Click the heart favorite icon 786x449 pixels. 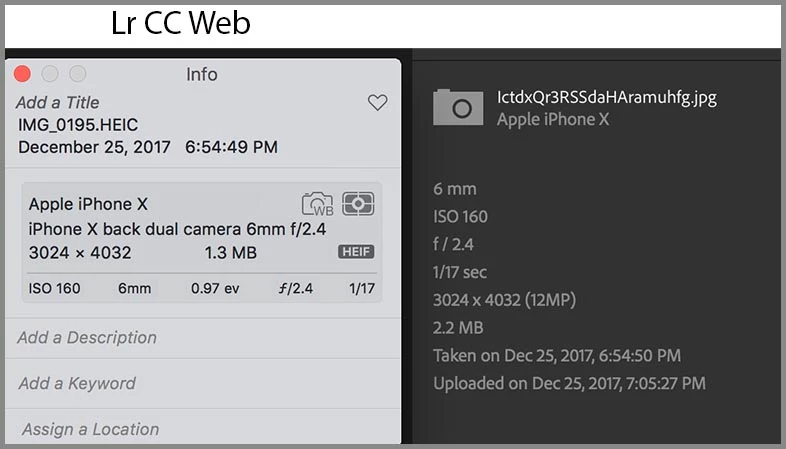tap(377, 103)
